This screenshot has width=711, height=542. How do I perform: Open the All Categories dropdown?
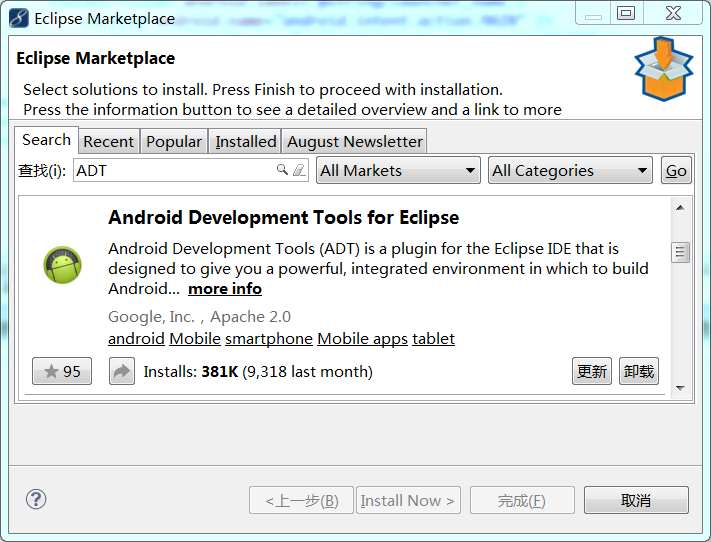(570, 171)
